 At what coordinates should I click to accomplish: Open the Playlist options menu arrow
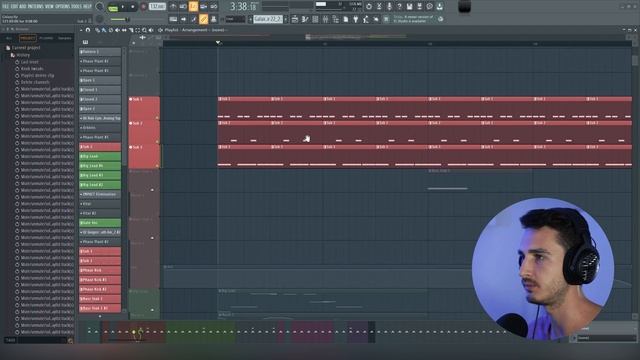(81, 30)
